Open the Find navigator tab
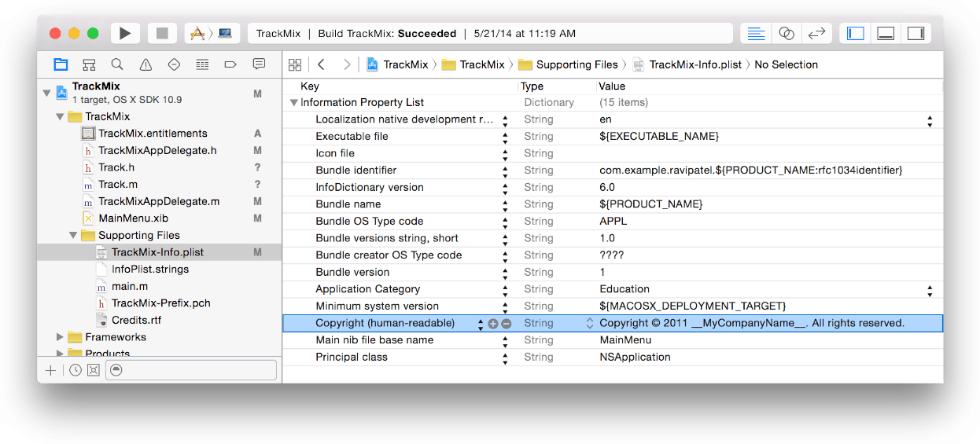 pos(117,64)
